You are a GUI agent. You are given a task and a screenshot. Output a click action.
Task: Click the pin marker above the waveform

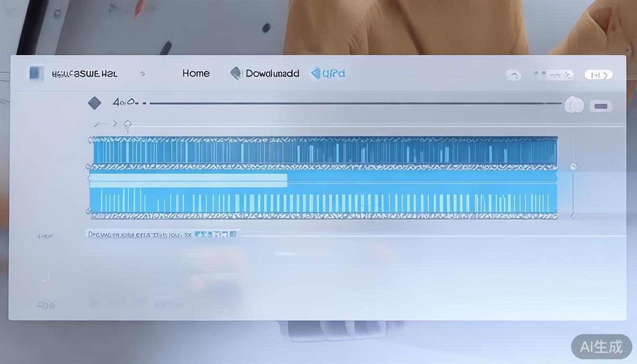tap(127, 125)
